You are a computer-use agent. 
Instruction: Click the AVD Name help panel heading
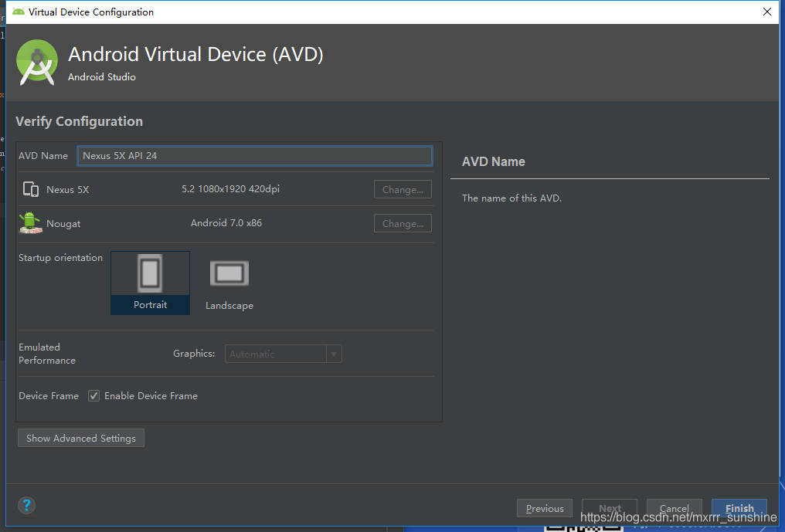click(494, 161)
